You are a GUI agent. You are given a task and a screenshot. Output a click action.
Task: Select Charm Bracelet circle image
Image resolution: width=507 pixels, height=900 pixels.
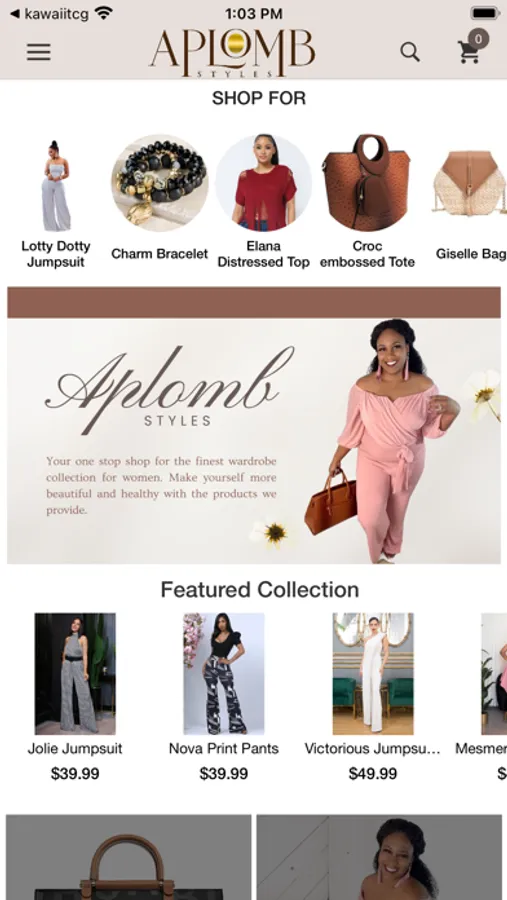160,183
